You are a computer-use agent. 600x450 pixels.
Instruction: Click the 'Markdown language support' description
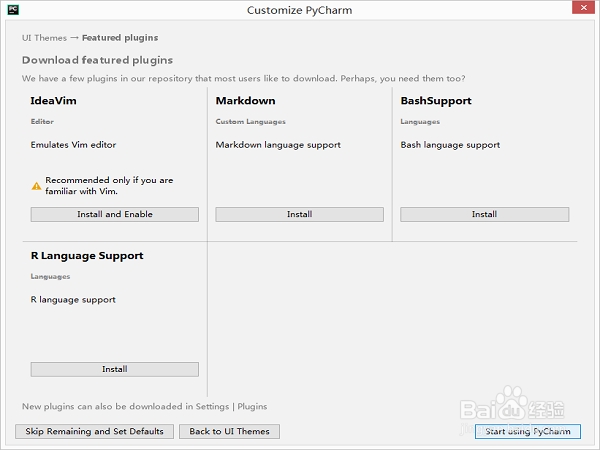tap(278, 145)
